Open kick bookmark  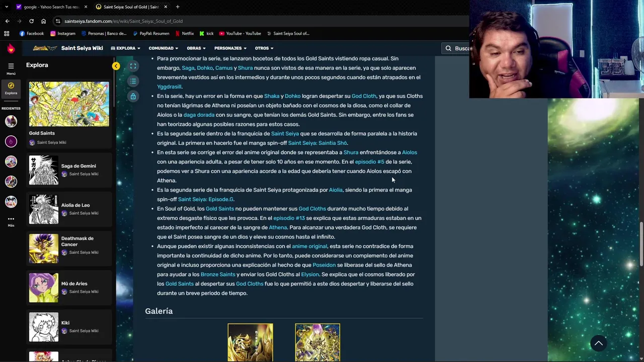tap(207, 33)
